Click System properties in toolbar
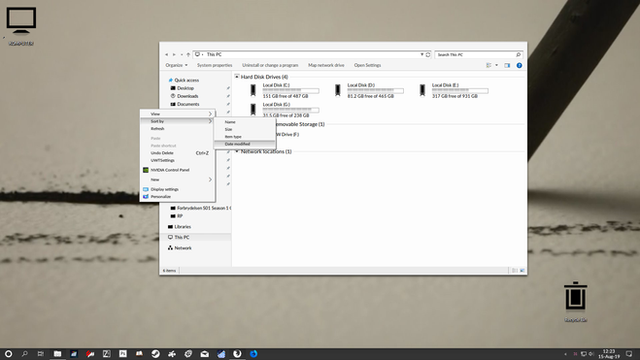 (x=215, y=65)
